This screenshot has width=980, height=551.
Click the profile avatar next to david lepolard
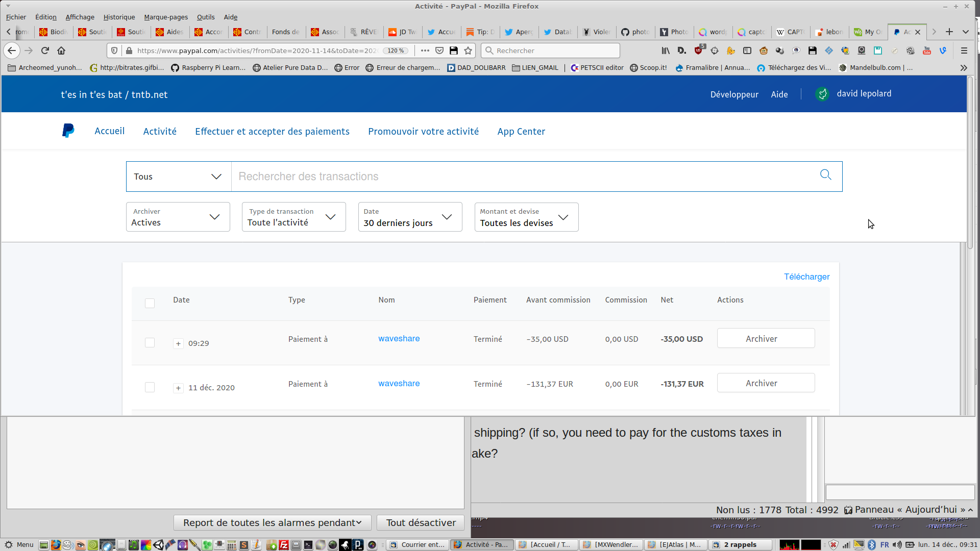coord(822,94)
